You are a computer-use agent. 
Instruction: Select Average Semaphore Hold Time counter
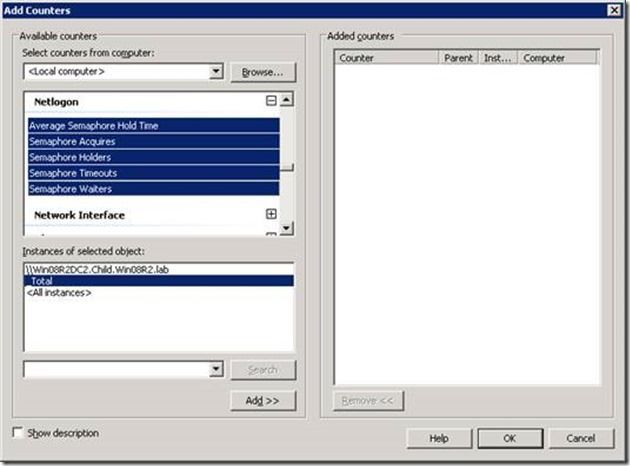coord(154,125)
